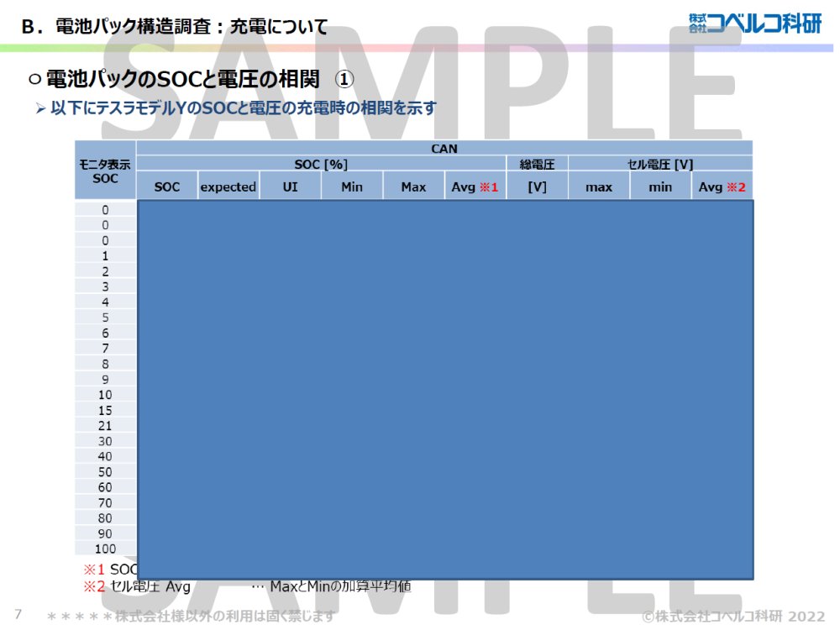
Task: Click the 総電圧 header cell
Action: coord(537,164)
